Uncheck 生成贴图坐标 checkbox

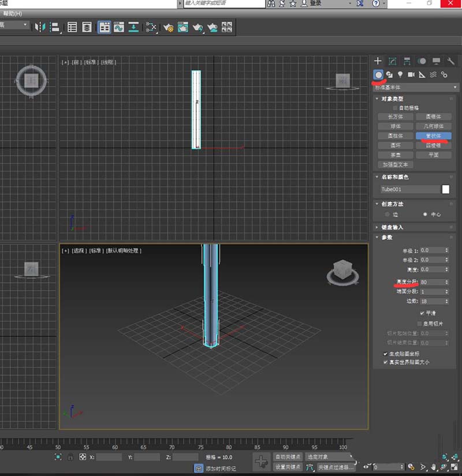click(385, 354)
